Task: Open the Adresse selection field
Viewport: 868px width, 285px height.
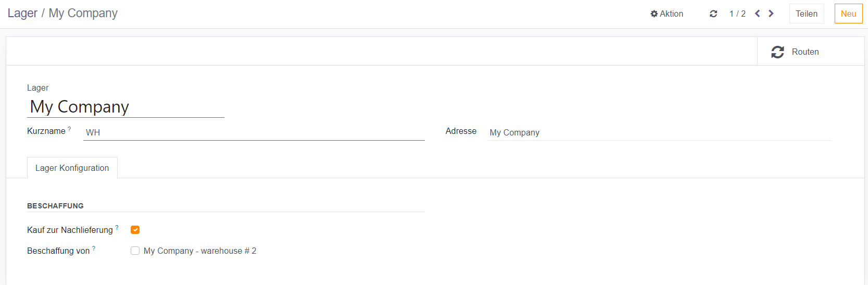Action: tap(659, 132)
